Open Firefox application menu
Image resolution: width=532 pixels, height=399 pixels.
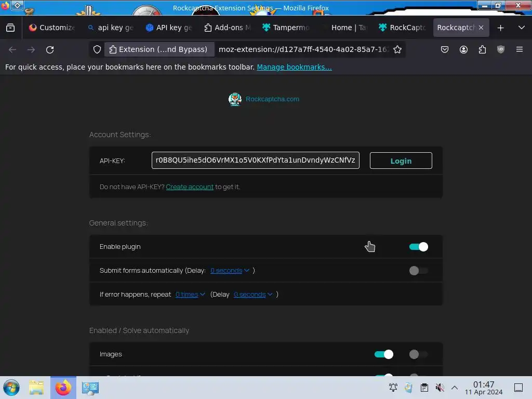point(520,49)
